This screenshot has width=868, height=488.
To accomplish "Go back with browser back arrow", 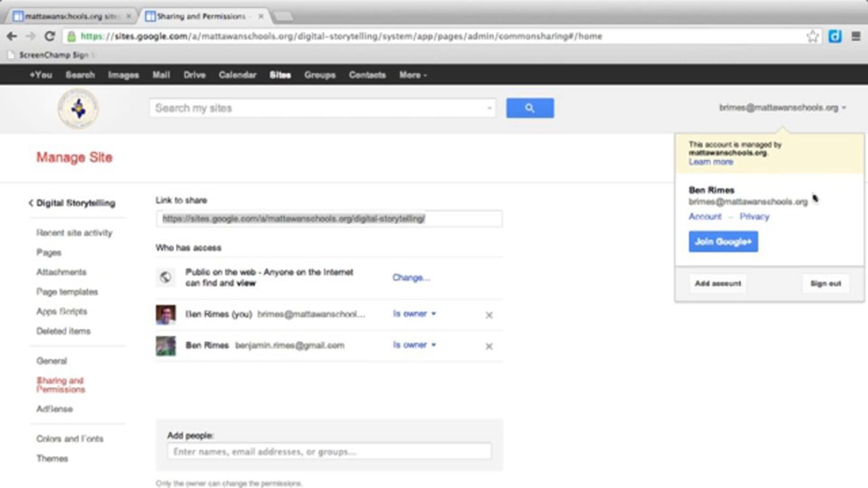I will pos(12,36).
